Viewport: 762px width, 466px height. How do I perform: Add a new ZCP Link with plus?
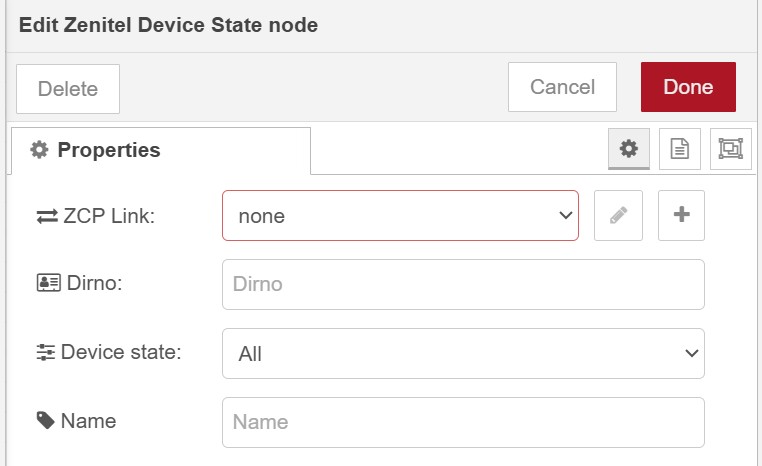681,215
